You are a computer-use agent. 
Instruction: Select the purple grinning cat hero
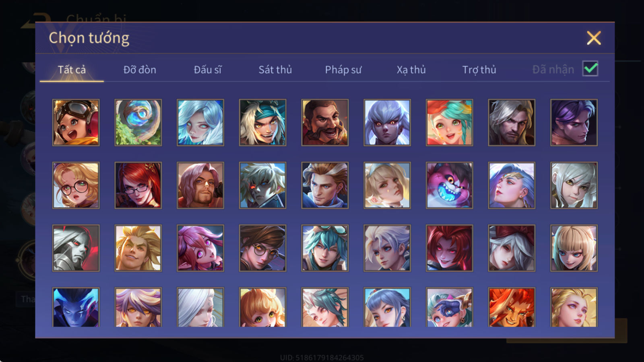(449, 185)
